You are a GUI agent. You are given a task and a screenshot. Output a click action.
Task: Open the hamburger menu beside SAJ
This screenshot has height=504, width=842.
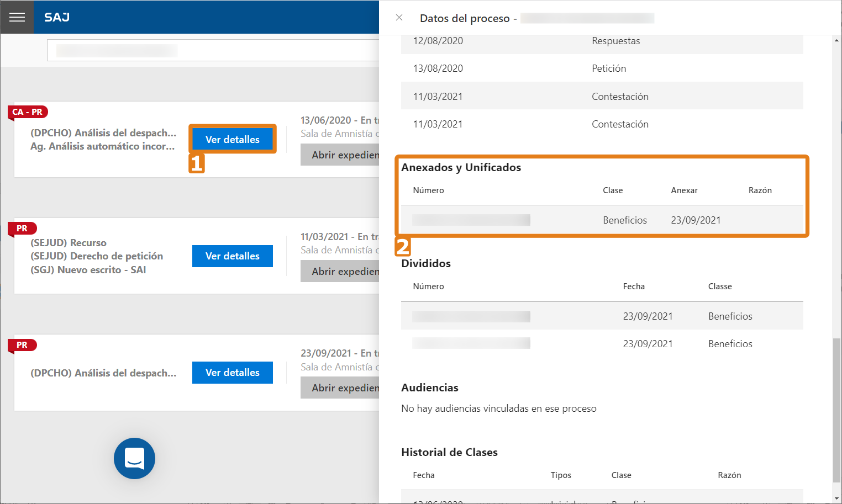coord(17,17)
